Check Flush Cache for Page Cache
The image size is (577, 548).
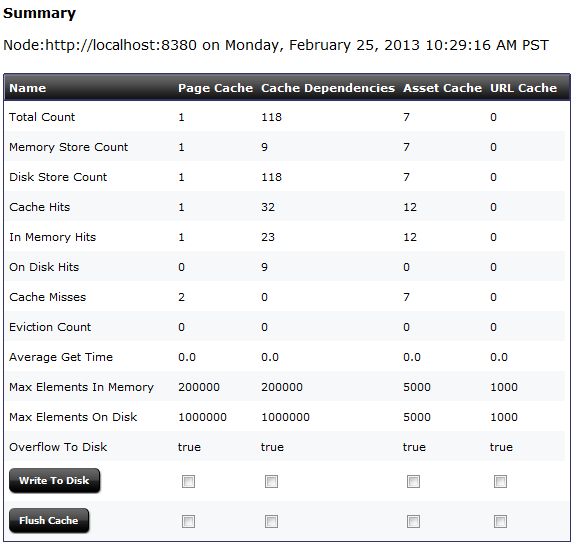188,522
